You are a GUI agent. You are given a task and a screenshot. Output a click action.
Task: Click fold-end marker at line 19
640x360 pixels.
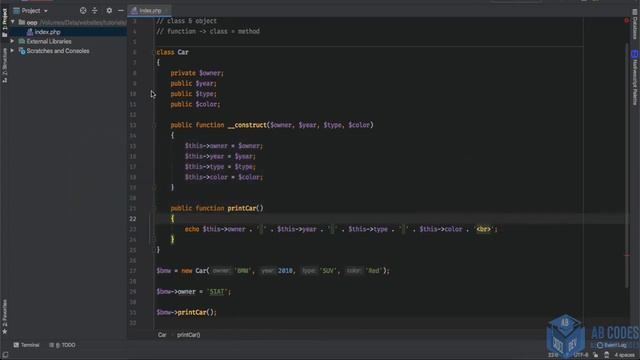154,188
